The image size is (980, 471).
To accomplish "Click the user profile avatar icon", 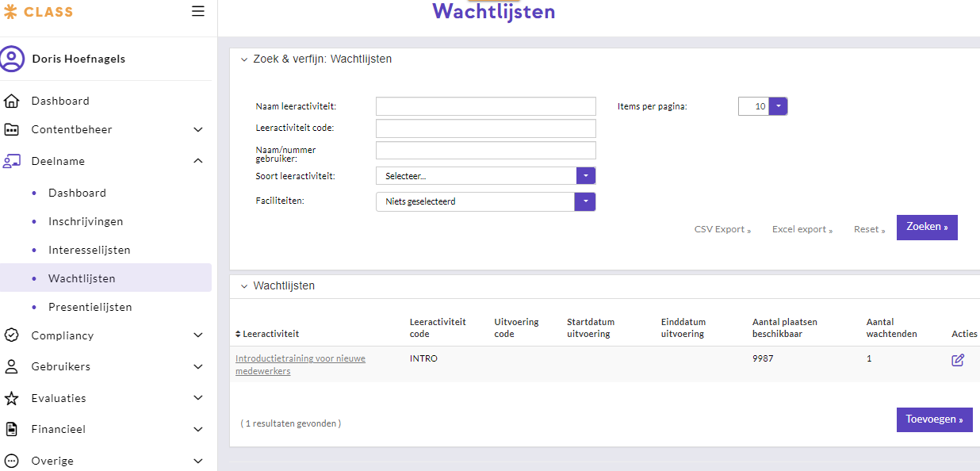I will click(x=12, y=59).
